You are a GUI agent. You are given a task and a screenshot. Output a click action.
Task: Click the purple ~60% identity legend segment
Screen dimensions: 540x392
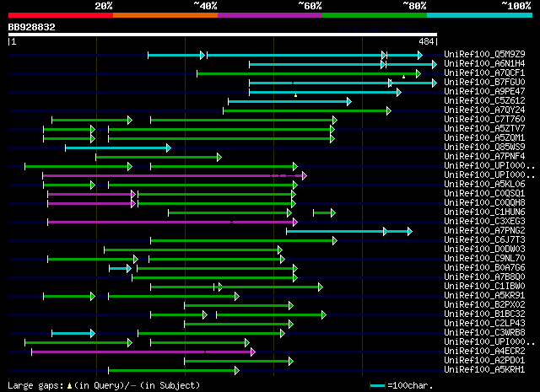tap(270, 15)
